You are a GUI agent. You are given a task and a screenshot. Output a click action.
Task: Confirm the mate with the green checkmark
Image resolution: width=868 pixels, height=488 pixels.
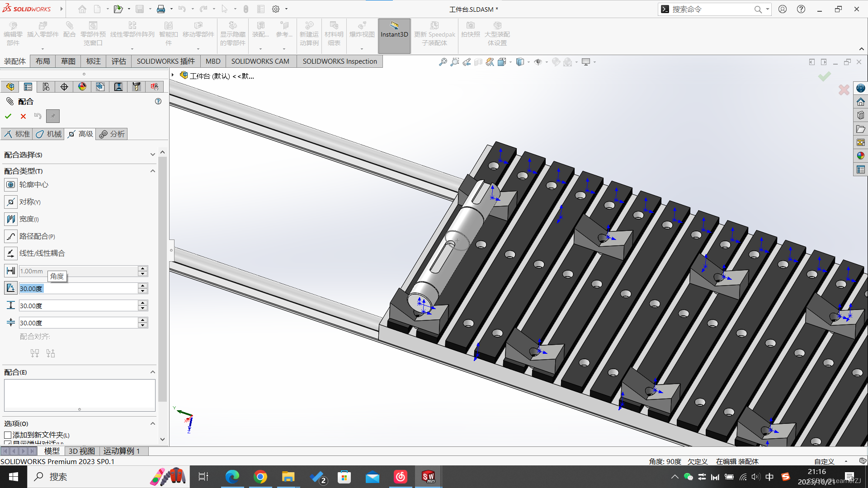[x=8, y=116]
